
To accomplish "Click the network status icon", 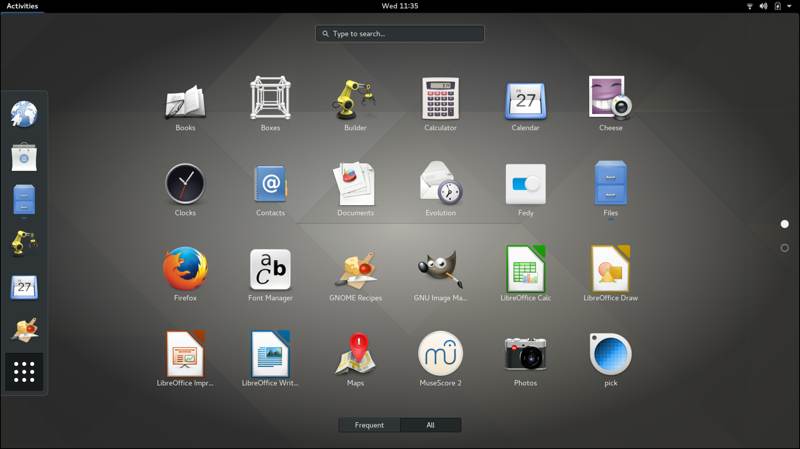I will coord(749,6).
